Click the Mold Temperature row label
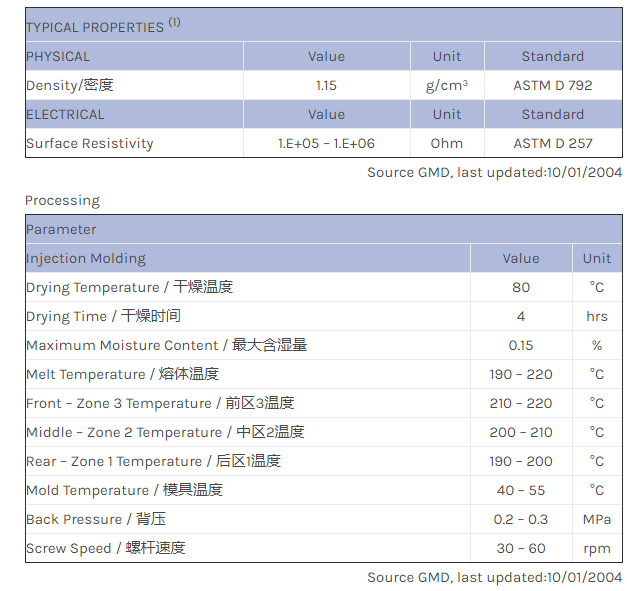 point(124,490)
